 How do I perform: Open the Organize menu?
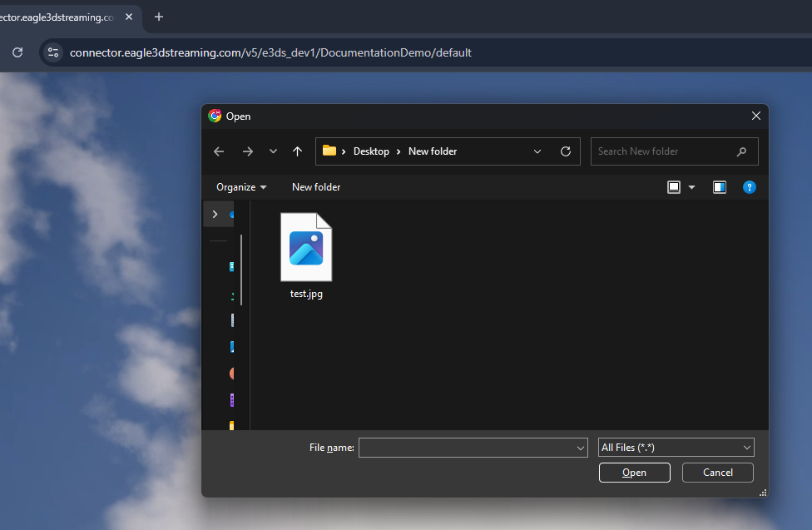[241, 187]
